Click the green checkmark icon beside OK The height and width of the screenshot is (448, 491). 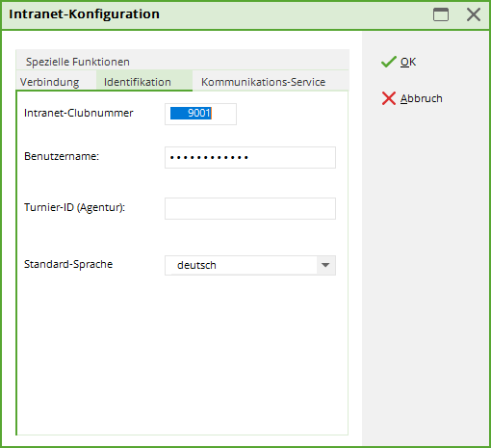[388, 62]
